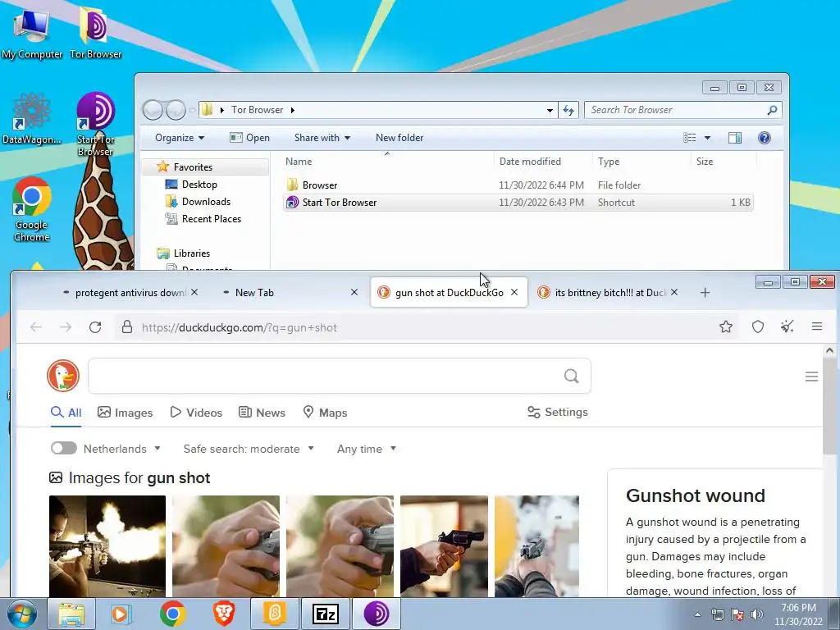The height and width of the screenshot is (630, 840).
Task: Expand the view options dropdown arrow
Action: coord(707,138)
